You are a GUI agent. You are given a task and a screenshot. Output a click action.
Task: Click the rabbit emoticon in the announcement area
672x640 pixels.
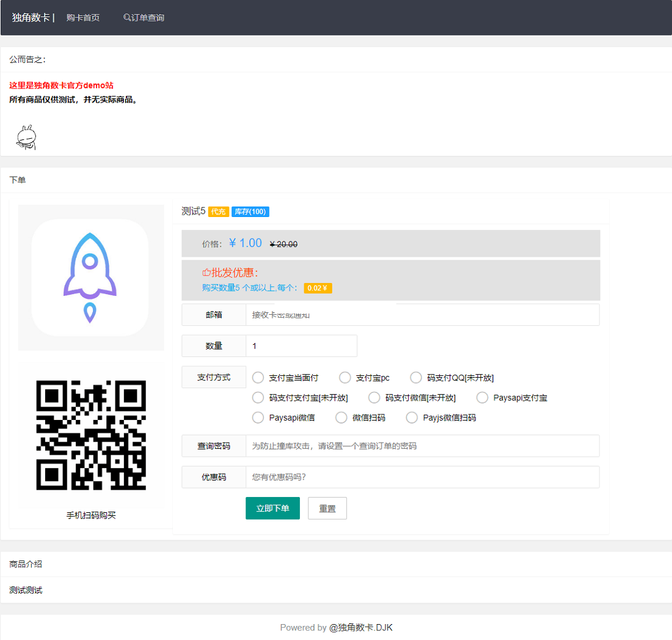[26, 136]
